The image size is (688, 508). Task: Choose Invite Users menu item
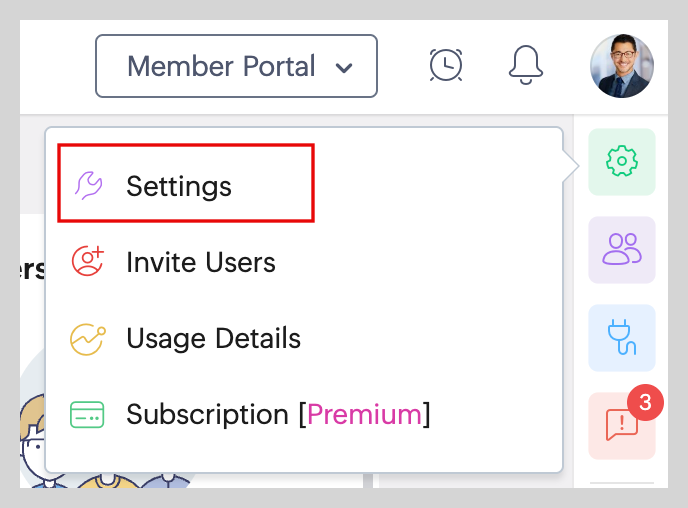point(200,262)
